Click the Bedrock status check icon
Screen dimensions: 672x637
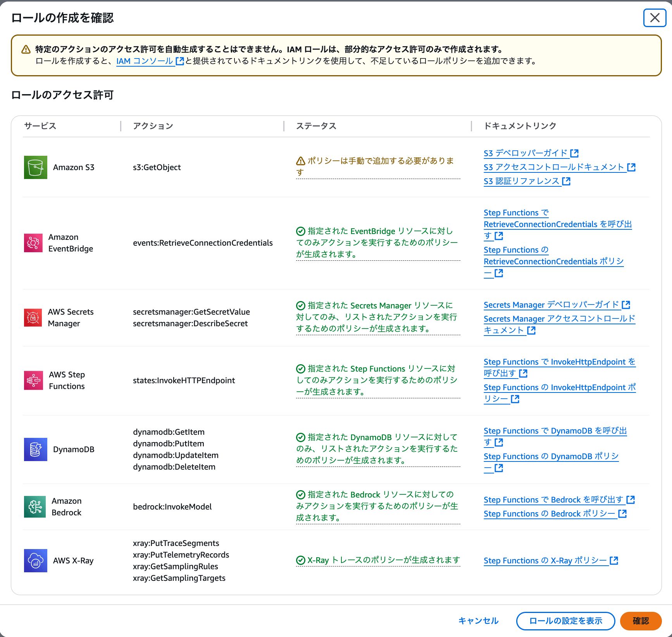coord(301,495)
